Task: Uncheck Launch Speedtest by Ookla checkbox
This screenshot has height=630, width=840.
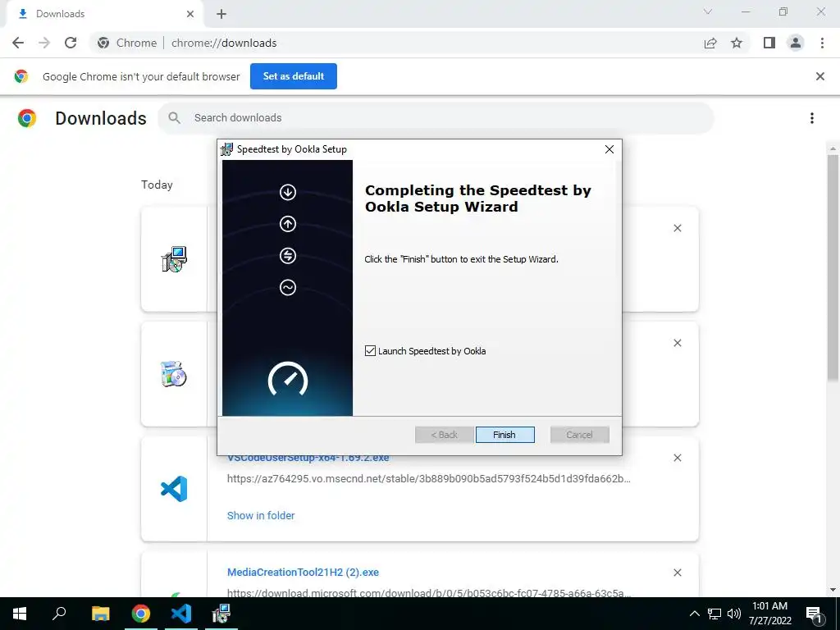Action: pos(370,351)
